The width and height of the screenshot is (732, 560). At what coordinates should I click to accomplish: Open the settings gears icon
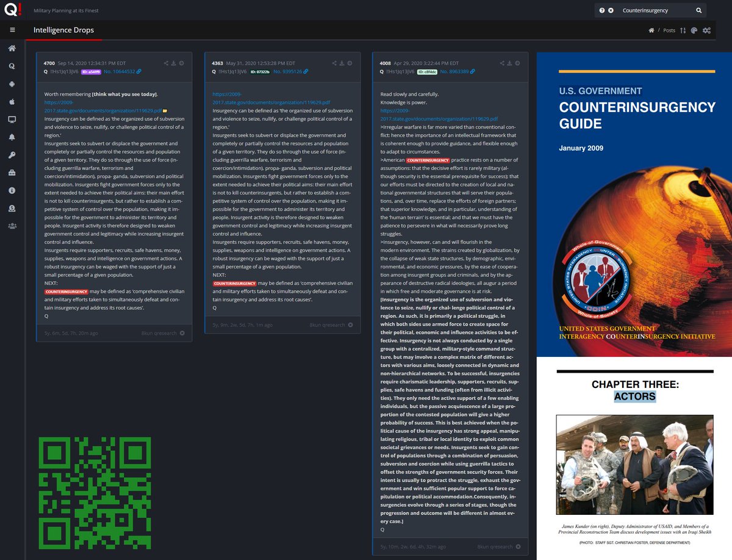[x=707, y=31]
